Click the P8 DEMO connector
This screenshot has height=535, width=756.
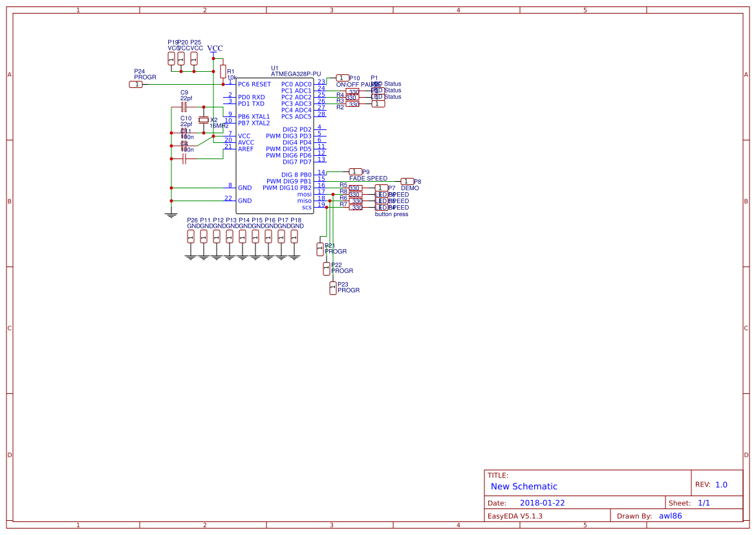pos(406,180)
